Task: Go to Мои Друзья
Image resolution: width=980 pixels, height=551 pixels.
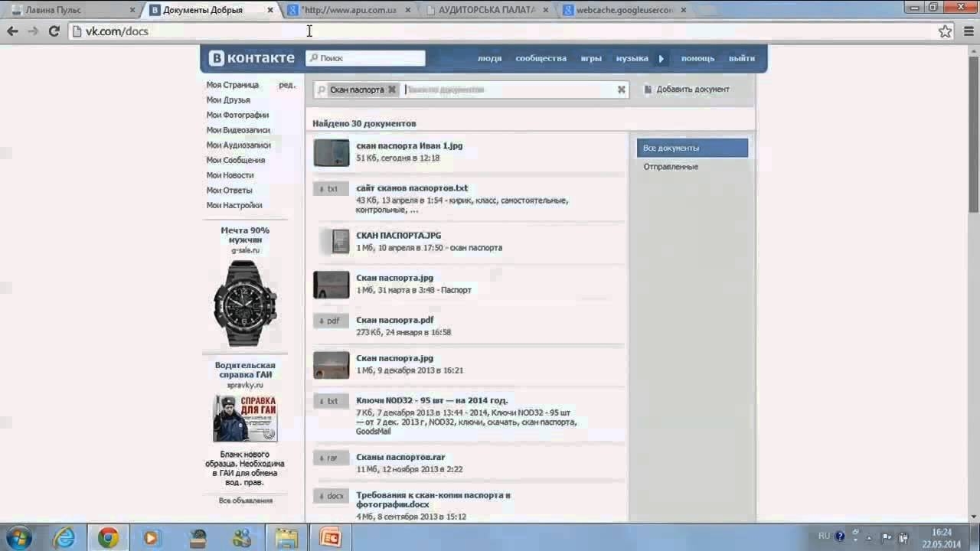Action: pyautogui.click(x=228, y=100)
